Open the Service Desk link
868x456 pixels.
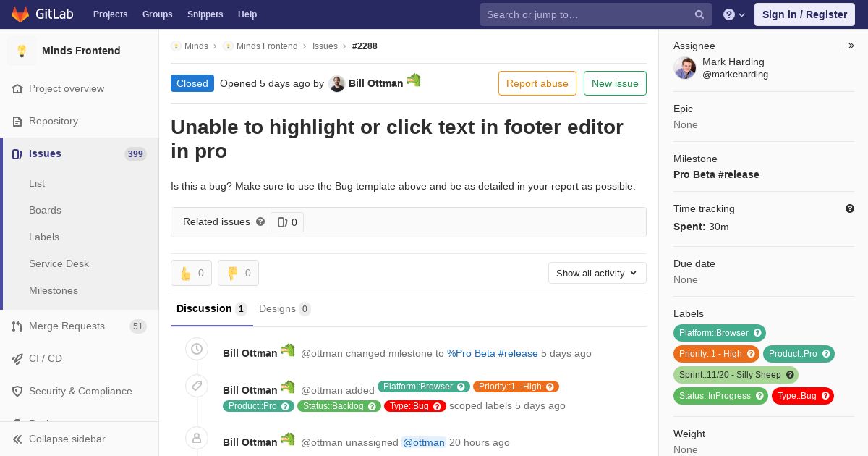point(59,264)
